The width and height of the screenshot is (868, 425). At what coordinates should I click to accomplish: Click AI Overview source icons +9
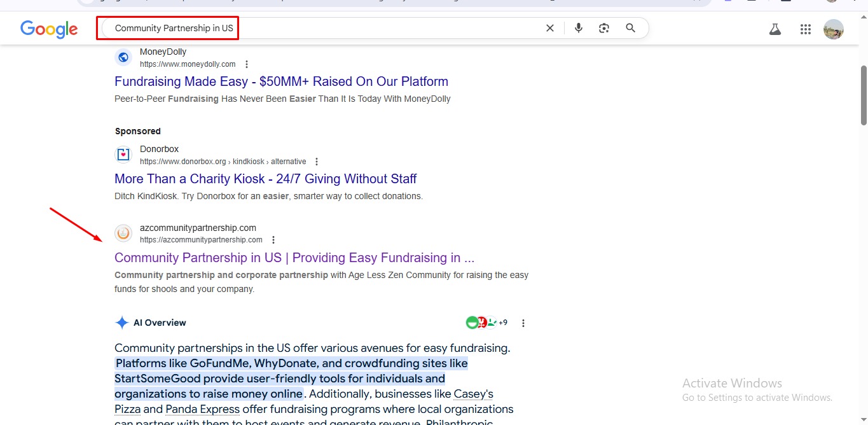487,323
